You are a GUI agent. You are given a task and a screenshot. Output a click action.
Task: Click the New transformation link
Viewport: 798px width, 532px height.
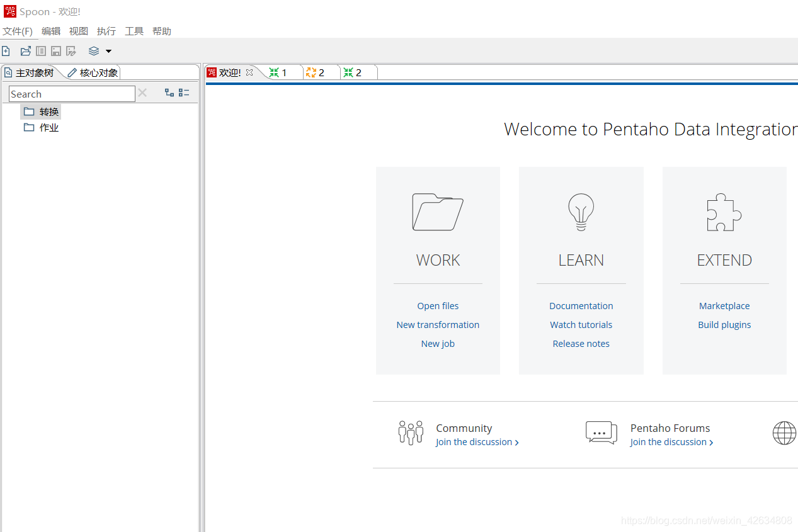pyautogui.click(x=438, y=325)
